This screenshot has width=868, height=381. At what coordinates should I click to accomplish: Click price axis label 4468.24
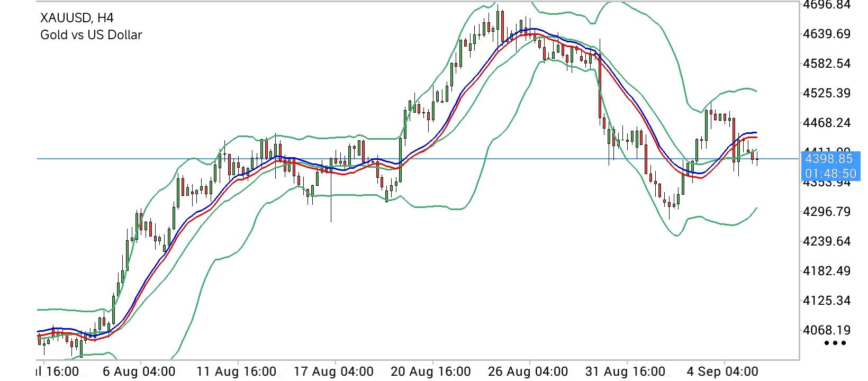(827, 123)
